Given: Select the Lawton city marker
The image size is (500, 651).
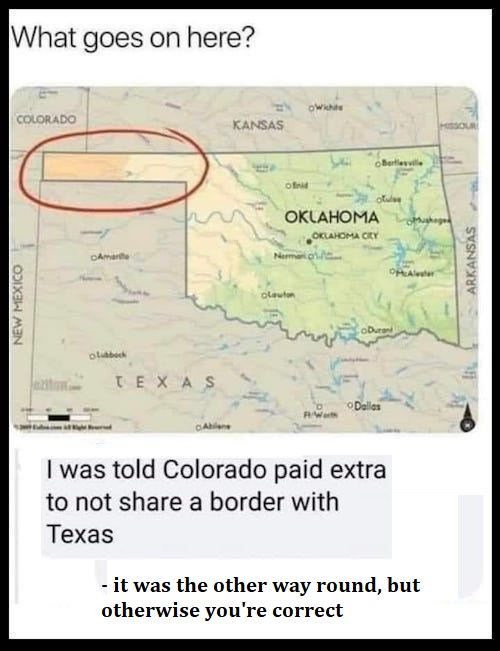Looking at the screenshot, I should [x=263, y=296].
